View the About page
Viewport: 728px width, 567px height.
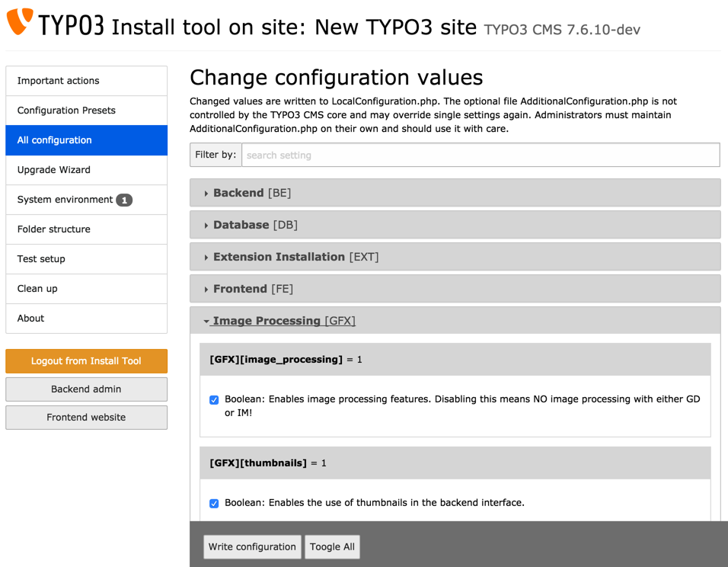(30, 318)
